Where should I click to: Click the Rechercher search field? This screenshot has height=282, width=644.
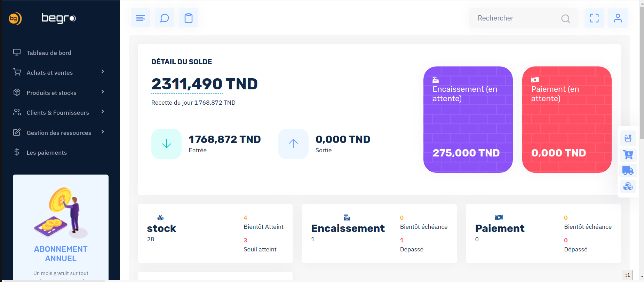(x=515, y=18)
